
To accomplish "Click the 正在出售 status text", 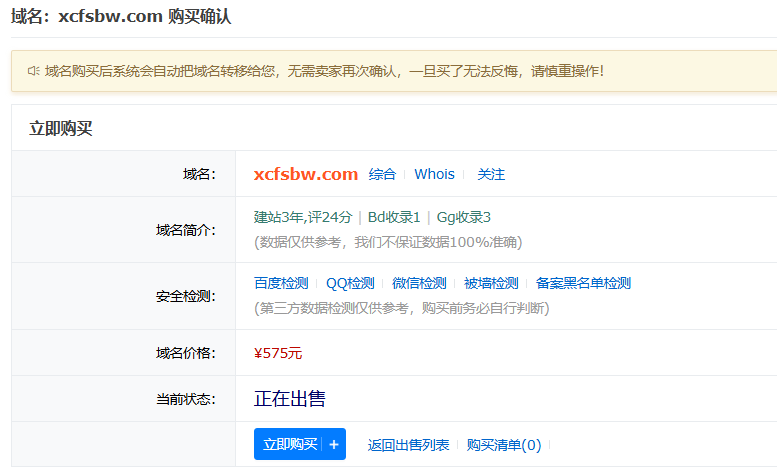I will pyautogui.click(x=290, y=399).
